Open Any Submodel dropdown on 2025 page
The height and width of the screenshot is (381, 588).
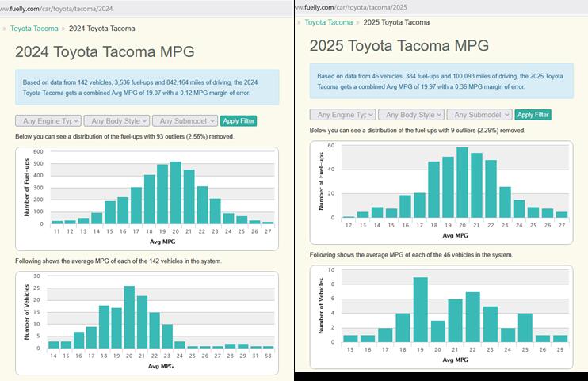(x=479, y=115)
